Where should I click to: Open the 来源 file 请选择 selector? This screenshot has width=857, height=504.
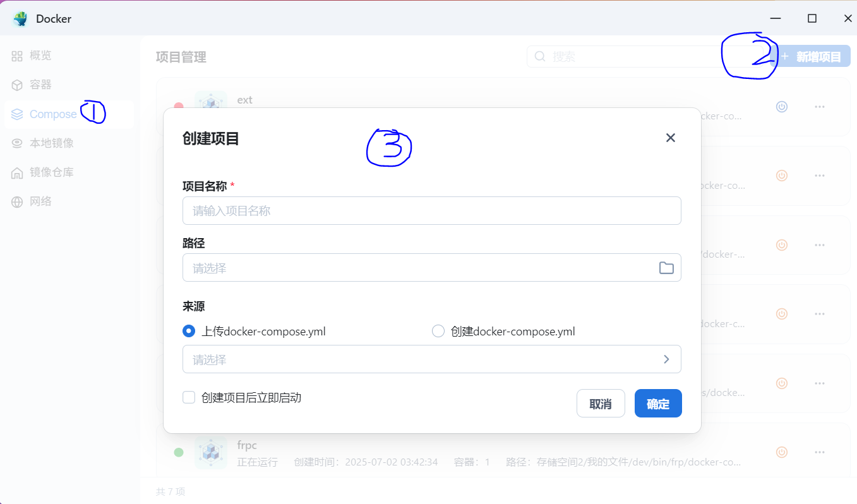[x=432, y=359]
